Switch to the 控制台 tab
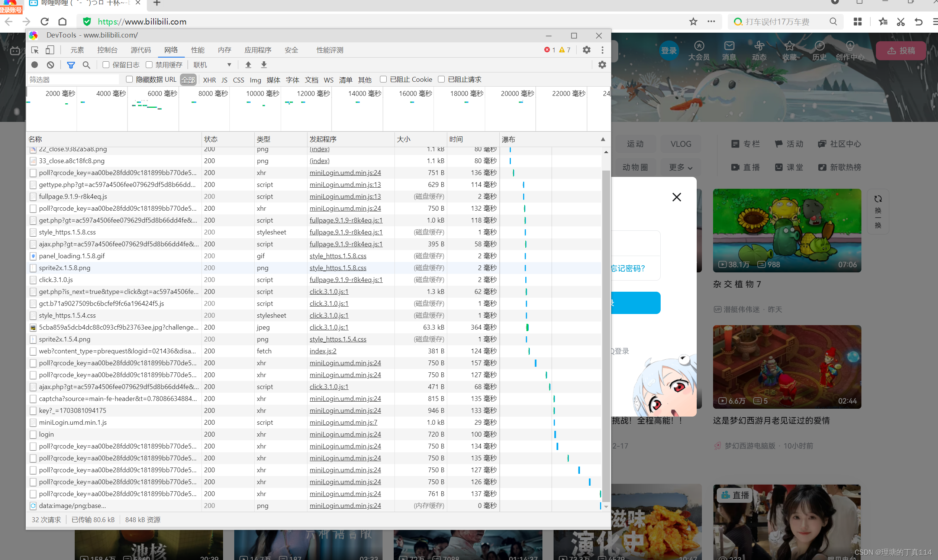 pos(107,50)
